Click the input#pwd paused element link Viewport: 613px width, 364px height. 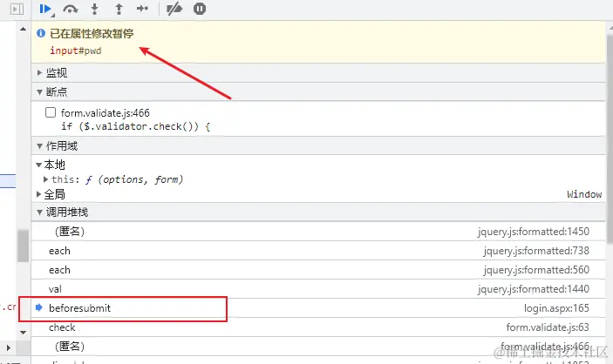tap(76, 51)
